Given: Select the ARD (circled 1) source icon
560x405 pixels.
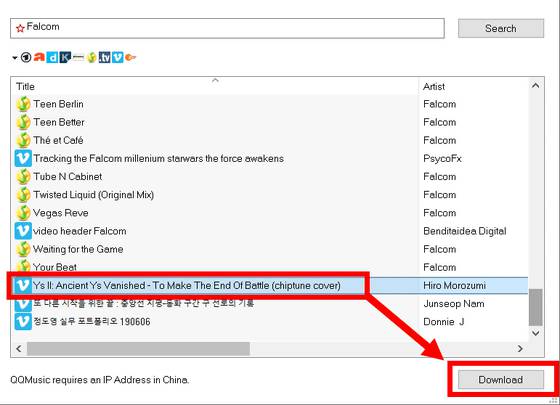Looking at the screenshot, I should (x=26, y=57).
